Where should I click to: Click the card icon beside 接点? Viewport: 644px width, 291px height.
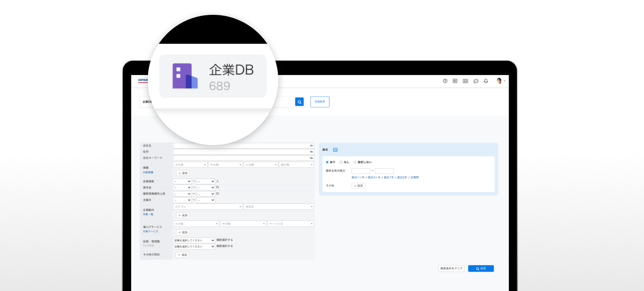[335, 150]
